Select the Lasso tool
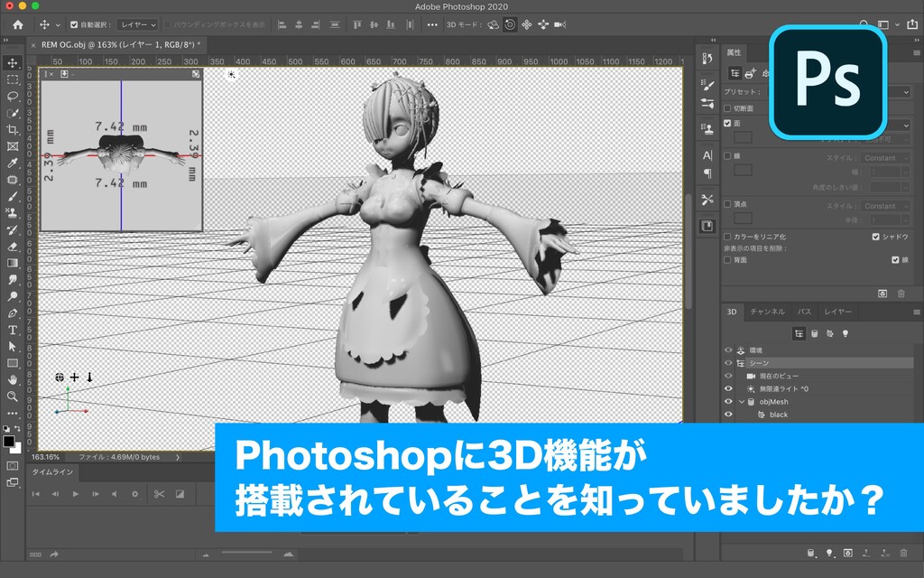The height and width of the screenshot is (578, 924). click(13, 96)
